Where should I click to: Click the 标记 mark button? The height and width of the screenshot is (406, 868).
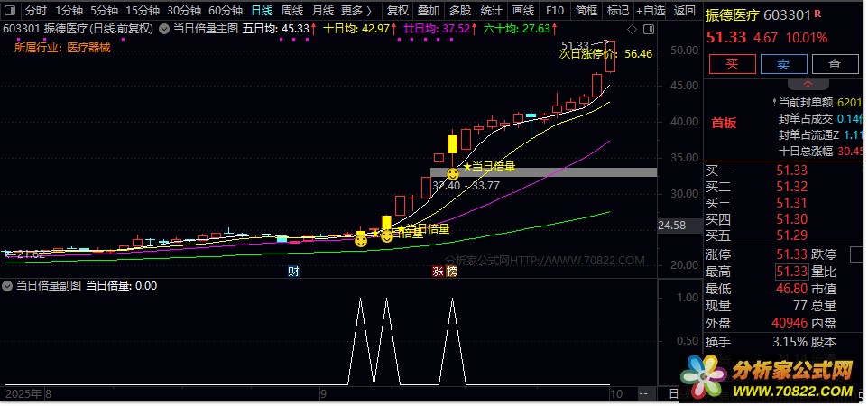click(x=618, y=10)
